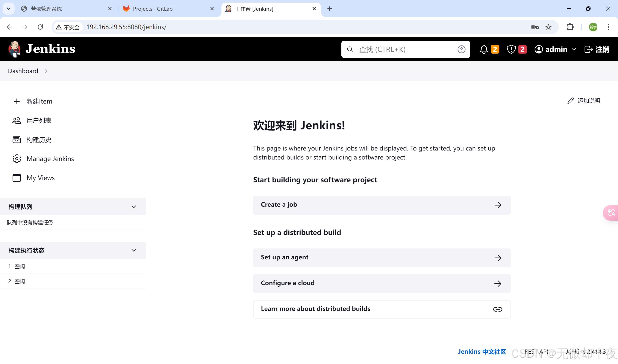Image resolution: width=618 pixels, height=364 pixels.
Task: Click the Jenkins butler logo icon
Action: click(15, 49)
